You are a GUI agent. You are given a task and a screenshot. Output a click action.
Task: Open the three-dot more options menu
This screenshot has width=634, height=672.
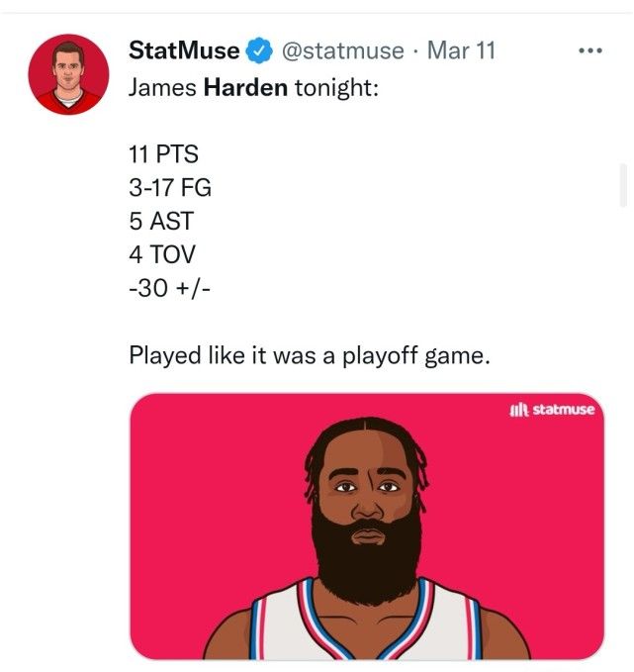coord(590,49)
